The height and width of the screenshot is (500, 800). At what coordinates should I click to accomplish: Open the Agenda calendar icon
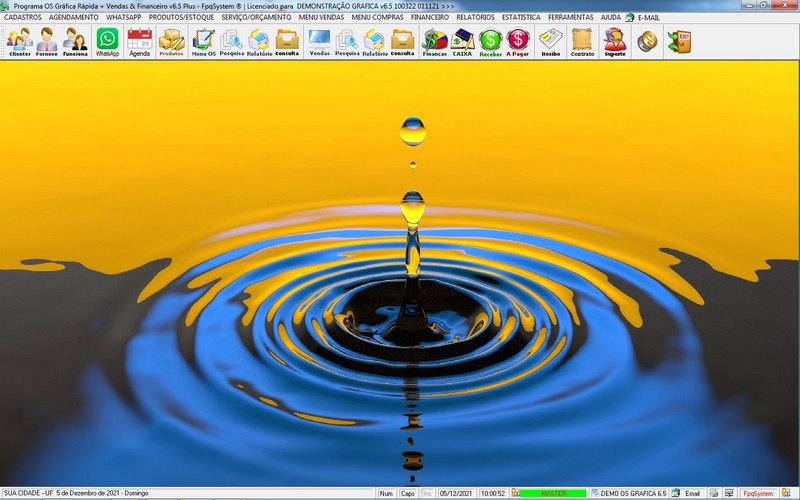139,42
